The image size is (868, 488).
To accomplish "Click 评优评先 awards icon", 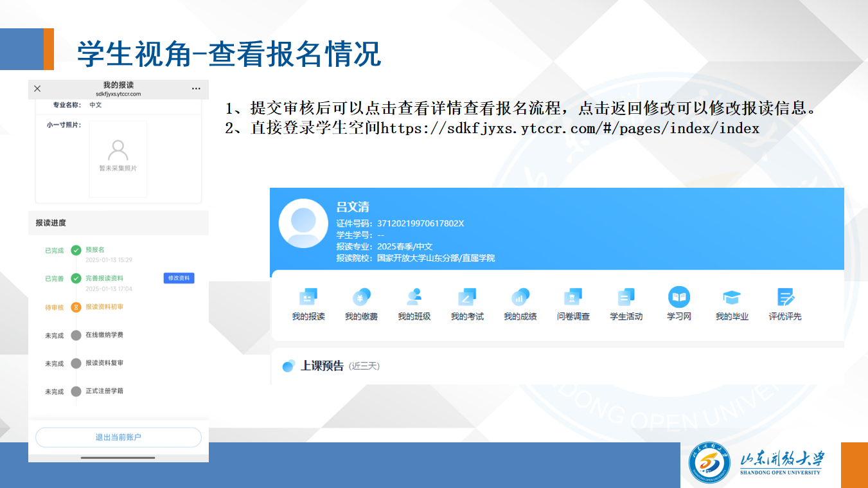I will click(785, 298).
